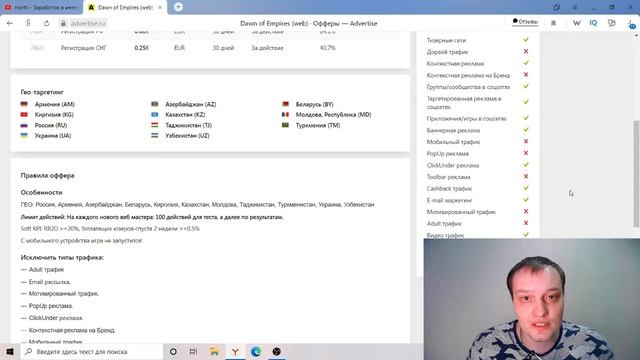Open the browser hamburger menu

coord(575,7)
